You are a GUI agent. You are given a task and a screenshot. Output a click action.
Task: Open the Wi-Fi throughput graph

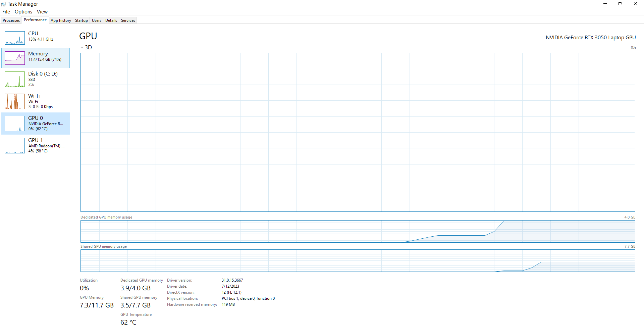(x=35, y=101)
